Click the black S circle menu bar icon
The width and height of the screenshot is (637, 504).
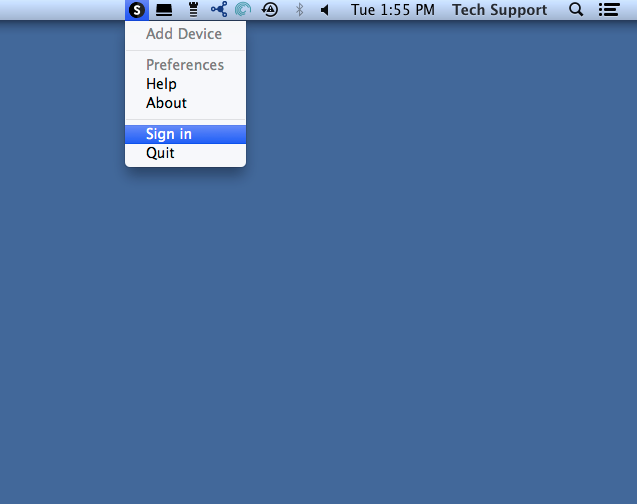tap(136, 10)
